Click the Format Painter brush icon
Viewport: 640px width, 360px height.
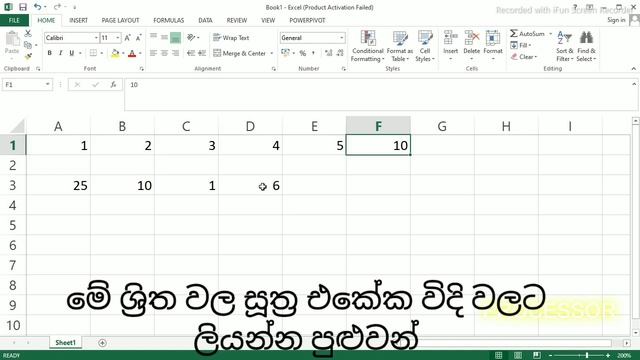(x=28, y=56)
